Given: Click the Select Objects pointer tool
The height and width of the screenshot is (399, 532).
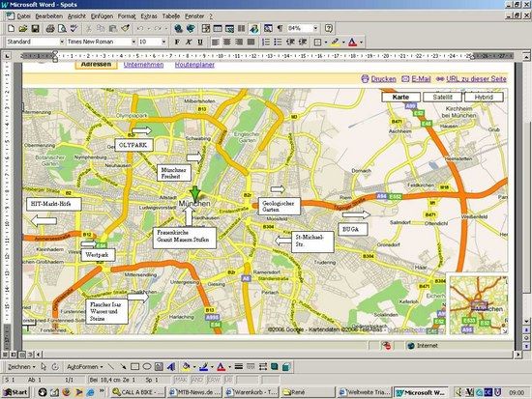Looking at the screenshot, I should 44,366.
